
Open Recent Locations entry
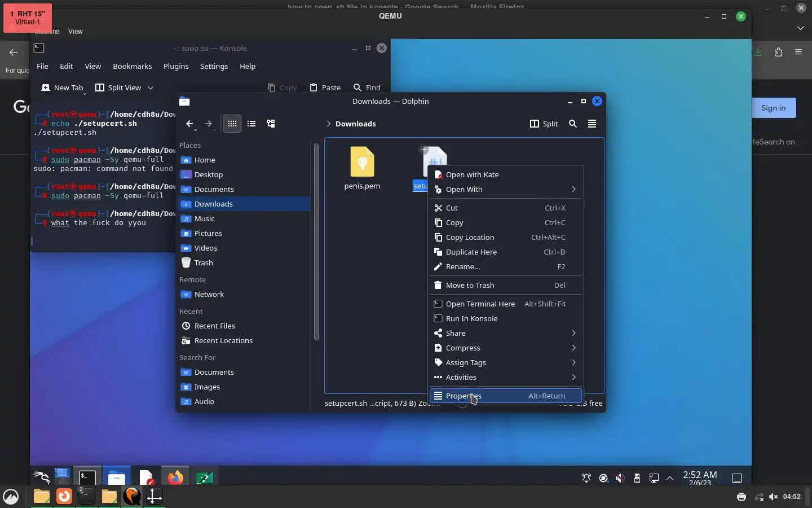click(x=244, y=340)
